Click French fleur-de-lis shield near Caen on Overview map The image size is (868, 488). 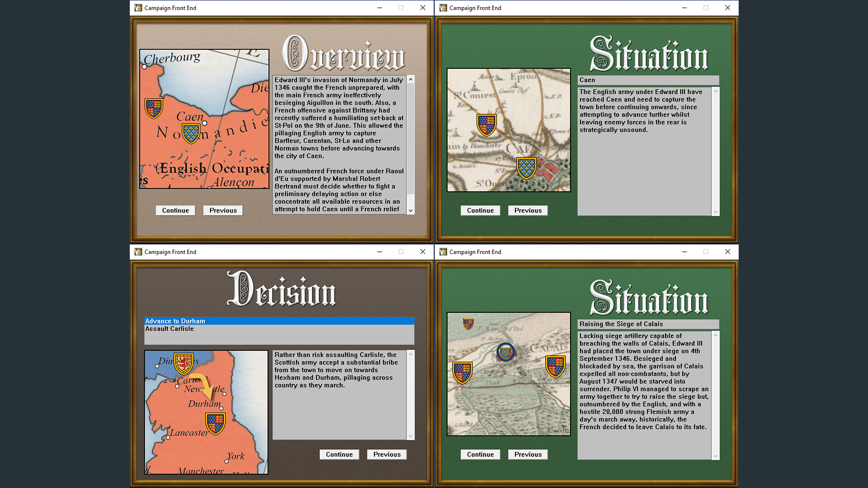pyautogui.click(x=191, y=133)
